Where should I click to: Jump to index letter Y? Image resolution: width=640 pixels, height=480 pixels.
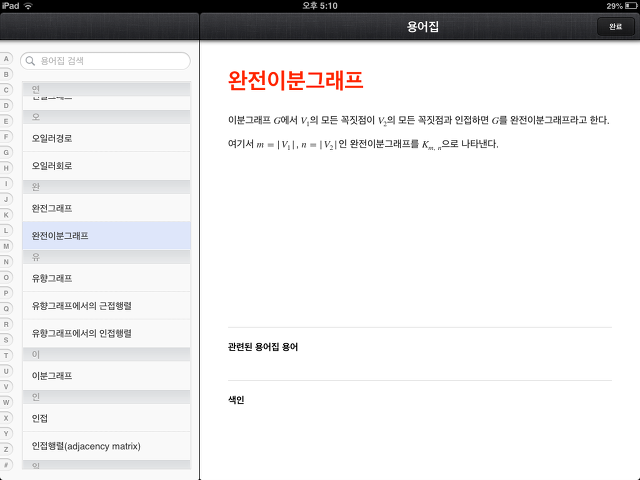point(6,433)
